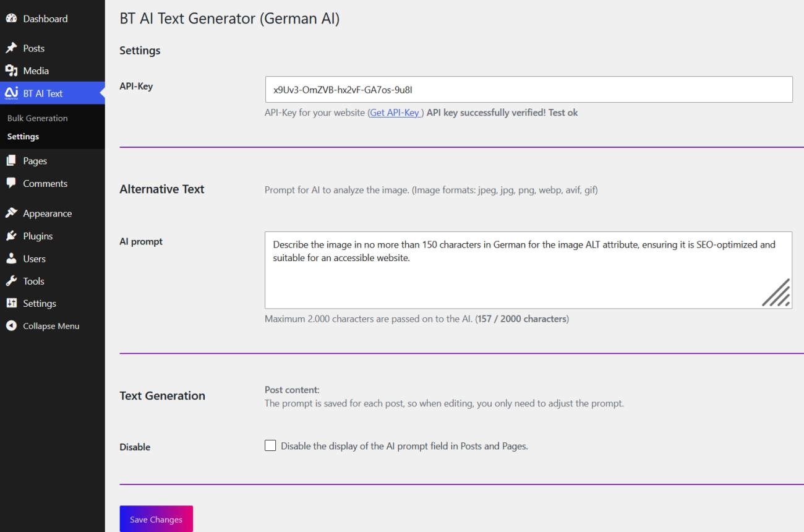
Task: Click the Plugins plug icon
Action: tap(11, 236)
